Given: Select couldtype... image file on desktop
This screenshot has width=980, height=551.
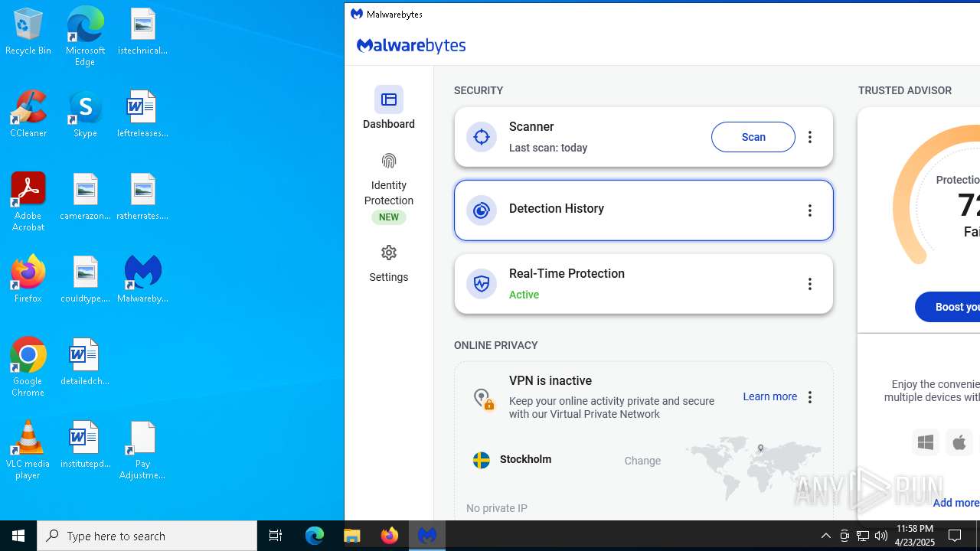Looking at the screenshot, I should click(x=85, y=279).
